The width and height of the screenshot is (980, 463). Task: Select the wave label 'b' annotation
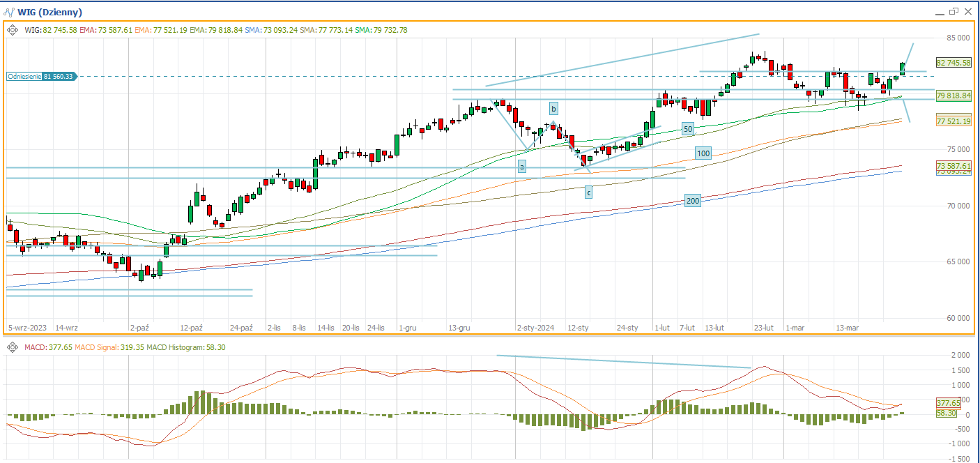click(553, 109)
